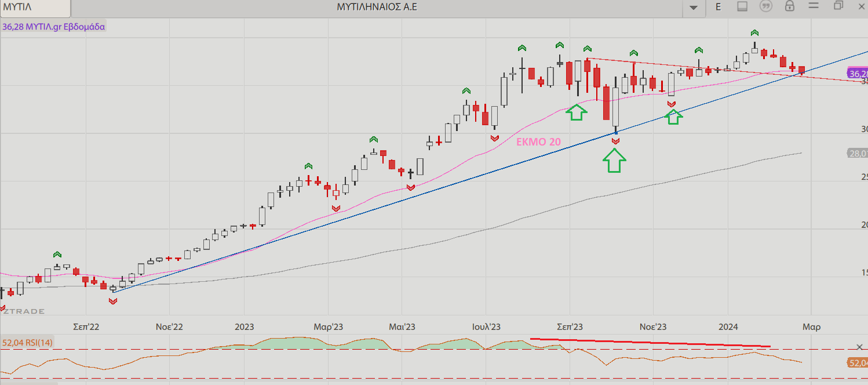Image resolution: width=868 pixels, height=385 pixels.
Task: Click the 52,04 RSI(14) indicator label
Action: [28, 342]
